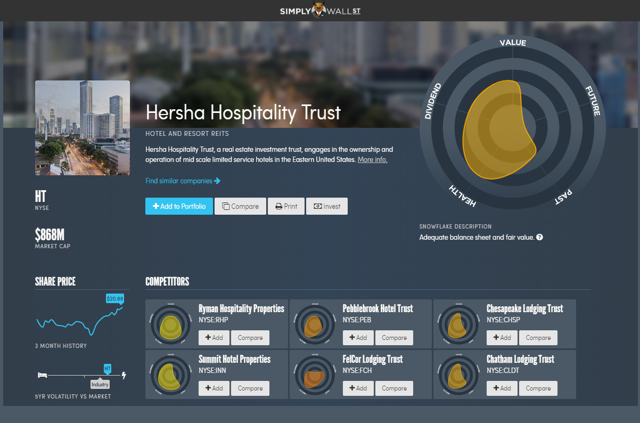Open Summit Hotel Properties competitor link
This screenshot has width=640, height=423.
click(235, 359)
